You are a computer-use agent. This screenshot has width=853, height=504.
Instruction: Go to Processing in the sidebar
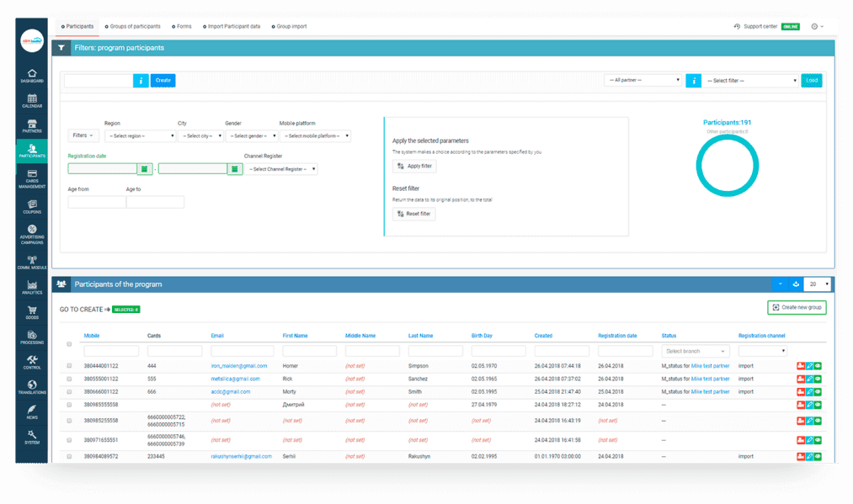32,337
